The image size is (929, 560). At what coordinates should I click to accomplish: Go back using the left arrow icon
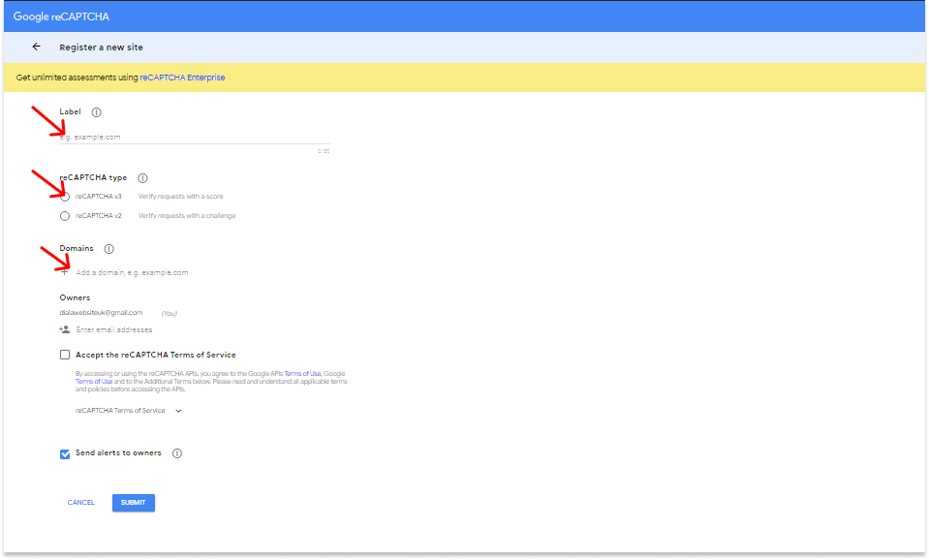[x=37, y=47]
